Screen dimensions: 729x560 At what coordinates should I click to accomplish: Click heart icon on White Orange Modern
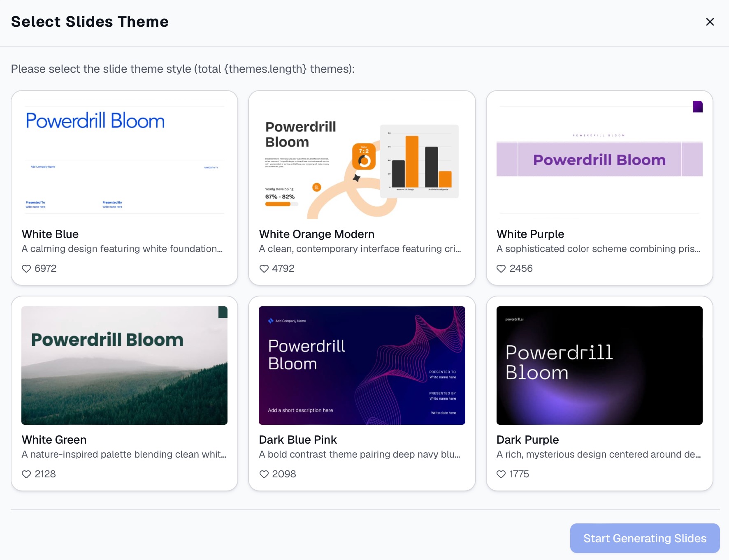[x=264, y=268]
